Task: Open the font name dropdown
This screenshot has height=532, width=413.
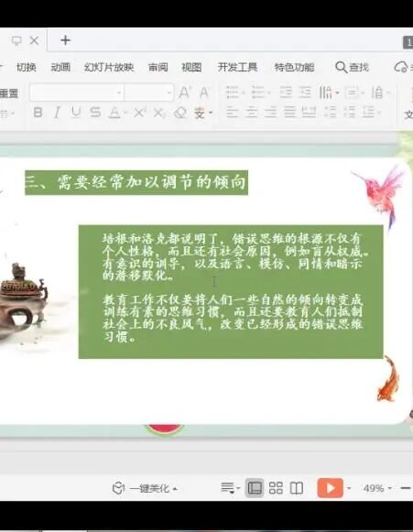Action: [x=76, y=92]
